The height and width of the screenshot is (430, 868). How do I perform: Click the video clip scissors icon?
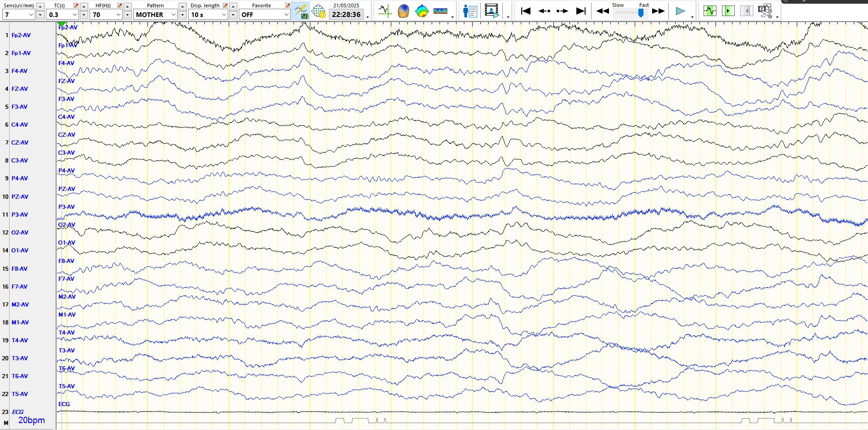765,11
